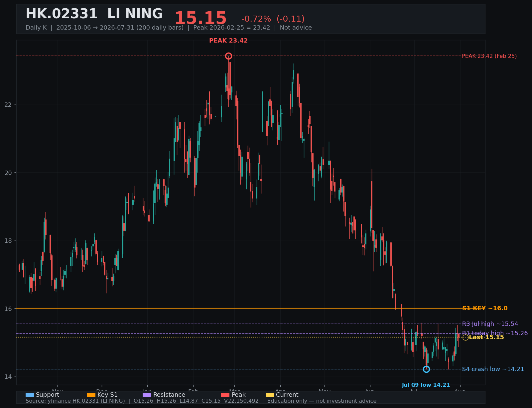The image size is (532, 408).
Task: Click the "Last 15.15" label
Action: (486, 337)
